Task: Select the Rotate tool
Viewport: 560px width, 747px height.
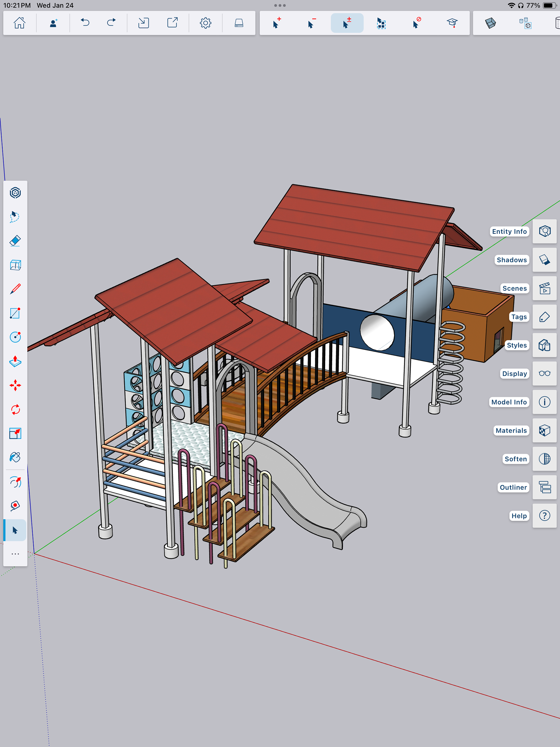Action: [x=15, y=410]
